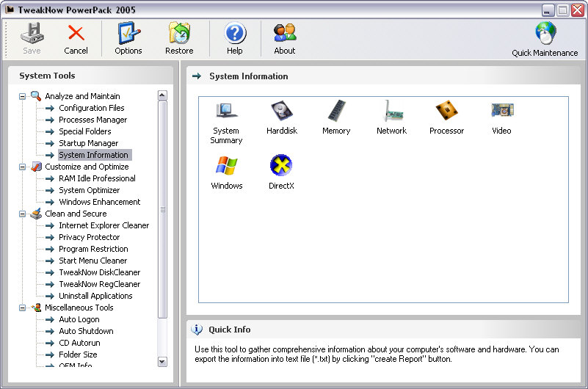588x389 pixels.
Task: Open the About dialog icon
Action: 285,33
